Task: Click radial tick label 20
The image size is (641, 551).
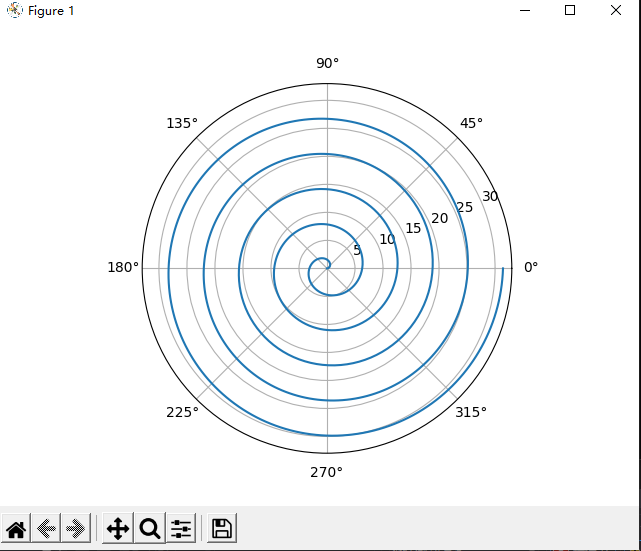Action: pos(439,218)
